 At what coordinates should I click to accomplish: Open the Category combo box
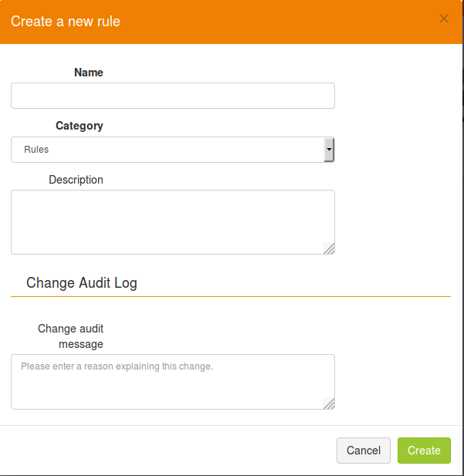[x=173, y=150]
